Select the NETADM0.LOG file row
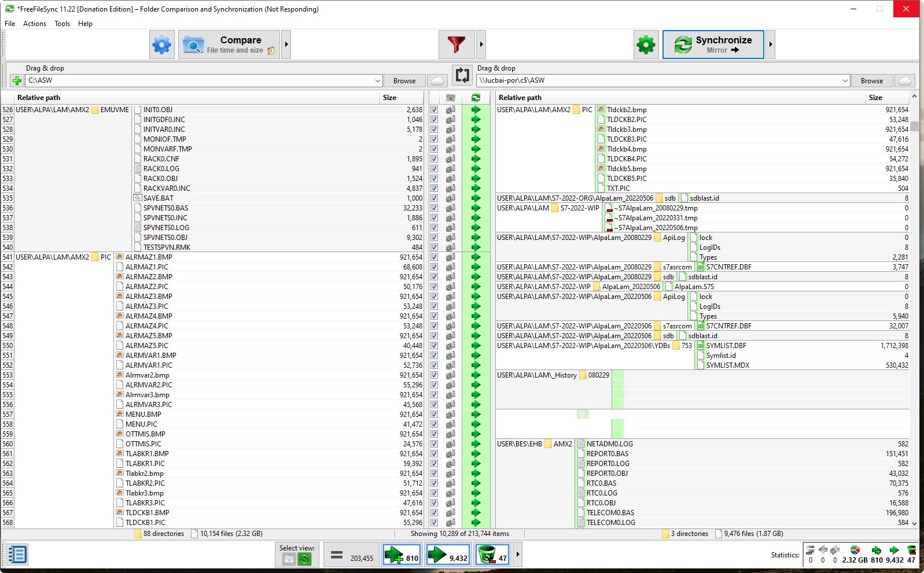This screenshot has width=924, height=573. tap(743, 444)
